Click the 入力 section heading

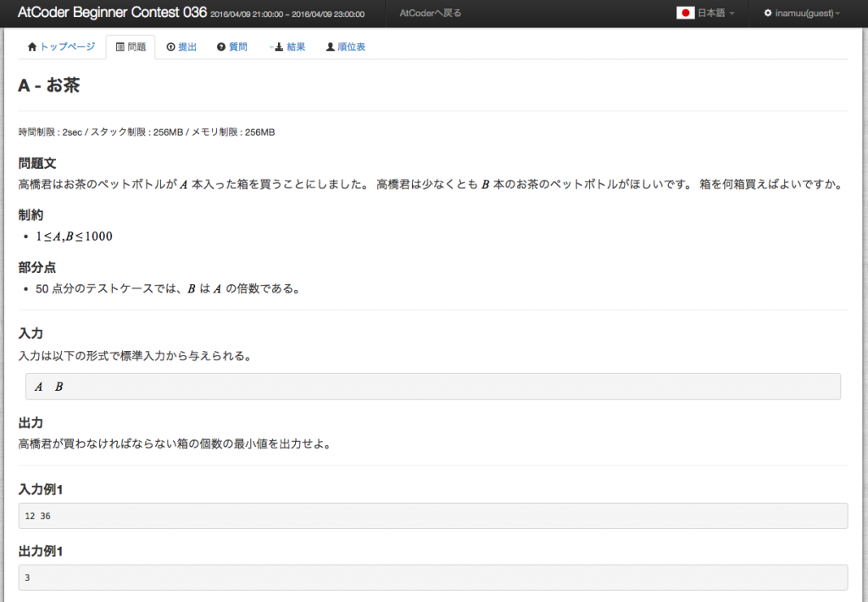click(31, 333)
